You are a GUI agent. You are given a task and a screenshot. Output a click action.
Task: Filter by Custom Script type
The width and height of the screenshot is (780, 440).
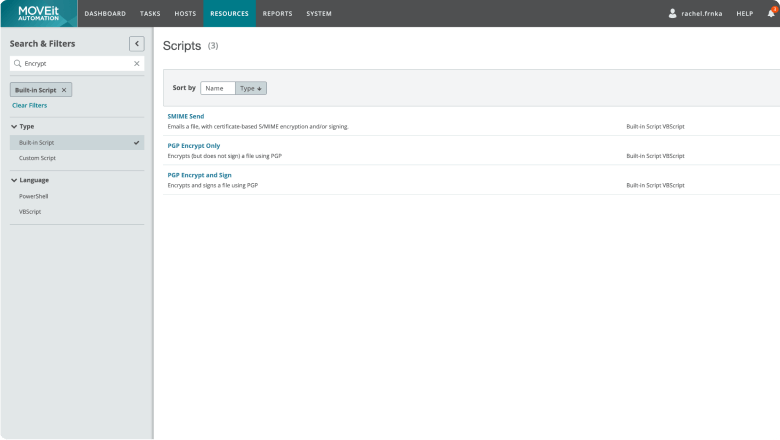point(38,158)
